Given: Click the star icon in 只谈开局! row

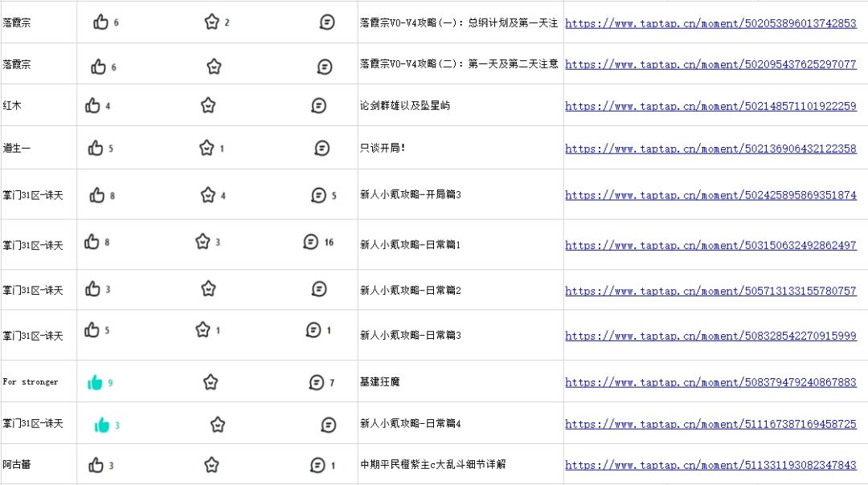Looking at the screenshot, I should click(x=207, y=148).
